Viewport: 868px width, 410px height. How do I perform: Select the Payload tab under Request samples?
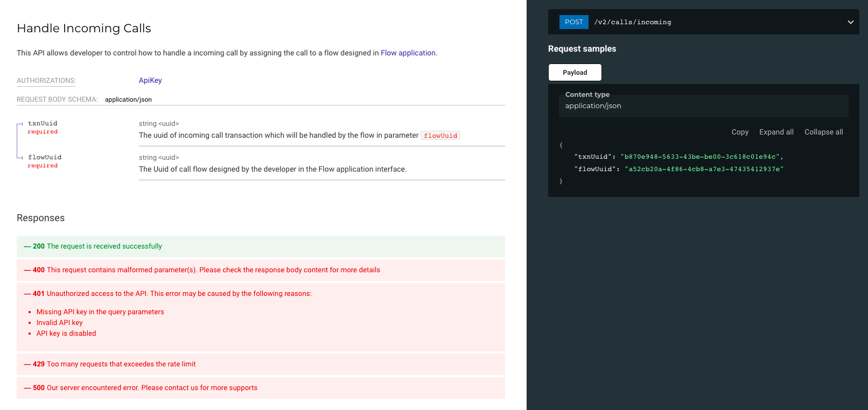pos(575,73)
